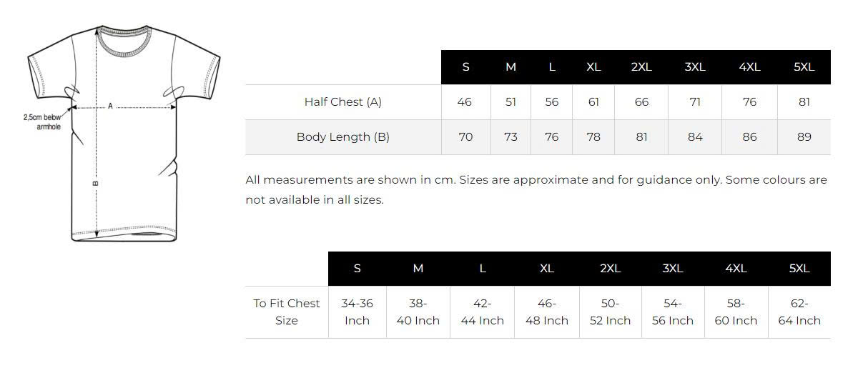
Task: Select the Body Length value 89 for 5XL
Action: pyautogui.click(x=804, y=137)
